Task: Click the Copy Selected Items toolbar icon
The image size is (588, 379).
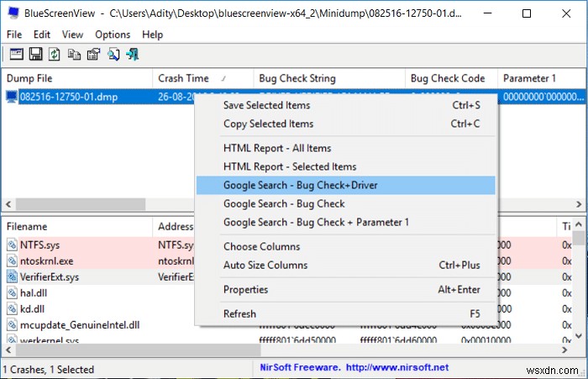Action: point(74,55)
